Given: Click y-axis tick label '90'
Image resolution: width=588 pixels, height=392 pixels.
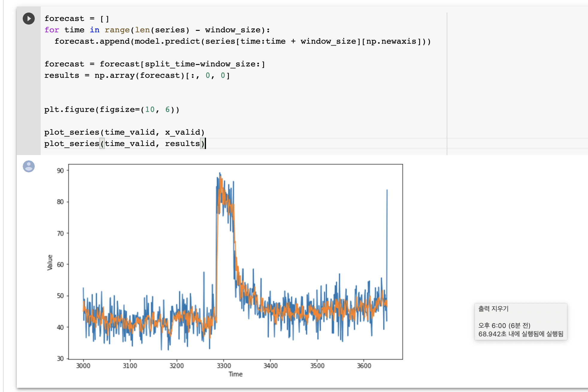Looking at the screenshot, I should pyautogui.click(x=60, y=171).
